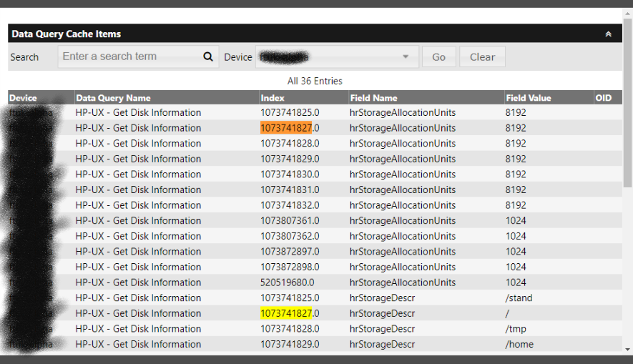Click the vertical scrollbar thumb
The width and height of the screenshot is (633, 364).
(627, 102)
